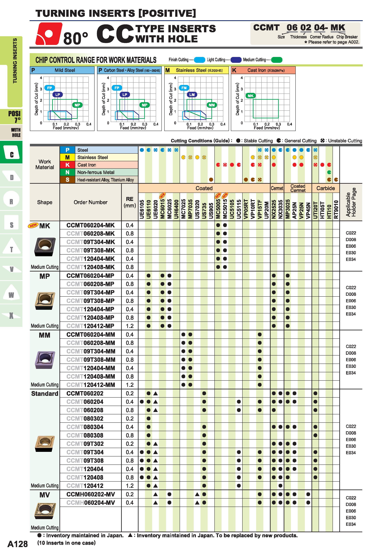
Task: Click the green N Non-ferrous Metal badge
Action: (x=67, y=172)
